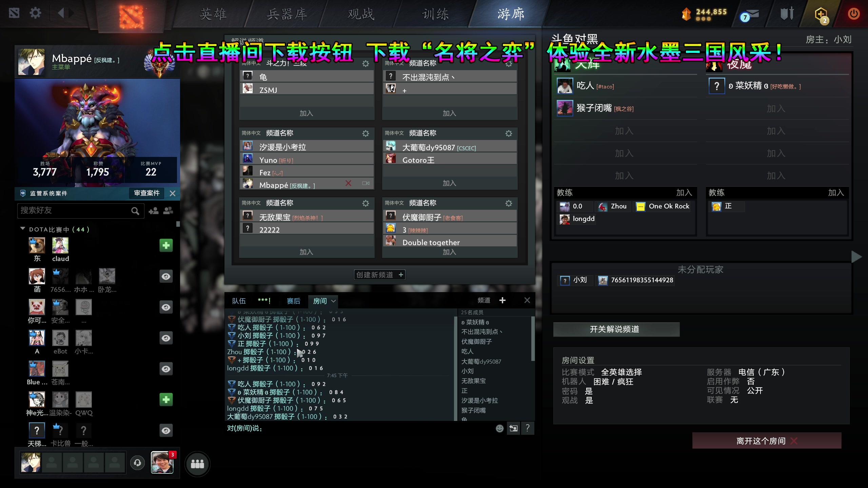Open settings gear of 大葡萄dy95087 channel
Viewport: 868px width, 488px height.
coord(509,134)
